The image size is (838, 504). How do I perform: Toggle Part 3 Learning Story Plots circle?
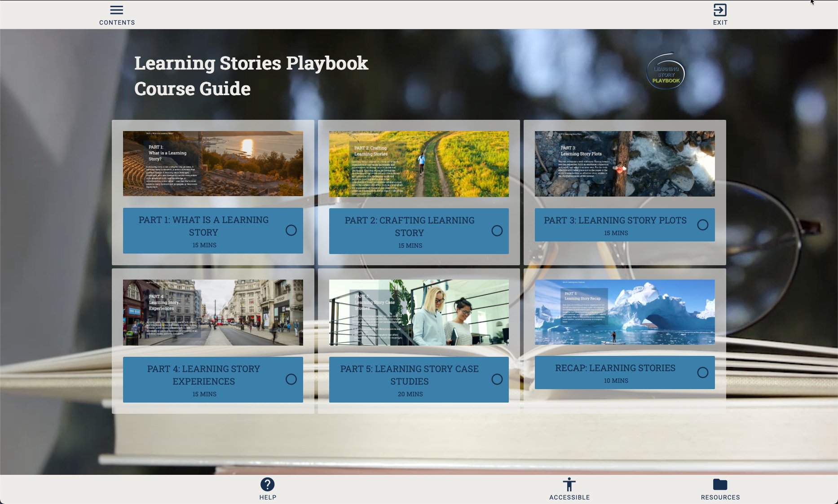pos(702,225)
